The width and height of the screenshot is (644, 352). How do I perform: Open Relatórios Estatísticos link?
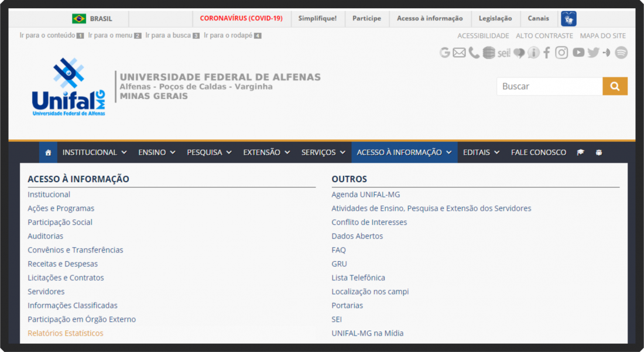tap(66, 333)
